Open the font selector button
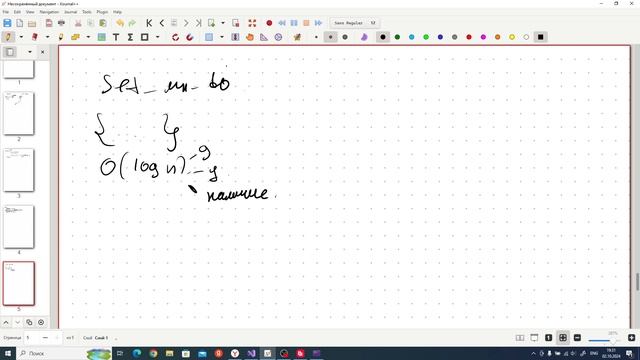This screenshot has height=360, width=640. point(354,23)
